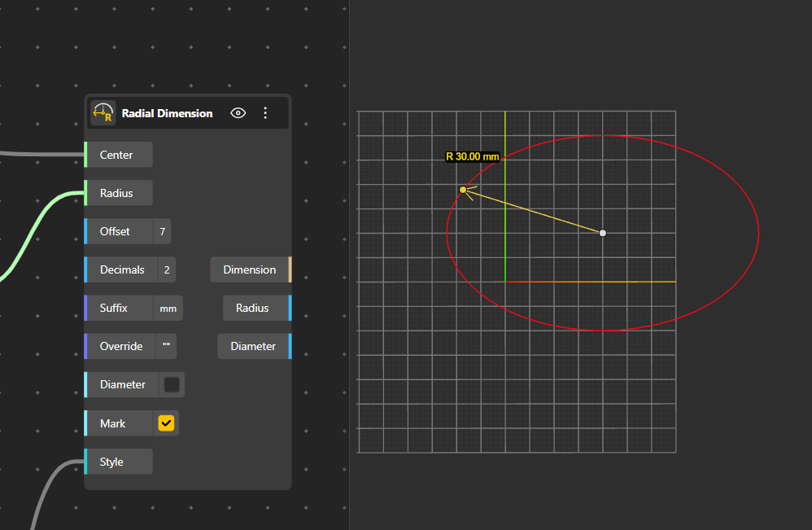
Task: Open the node three-dot options menu
Action: point(265,113)
